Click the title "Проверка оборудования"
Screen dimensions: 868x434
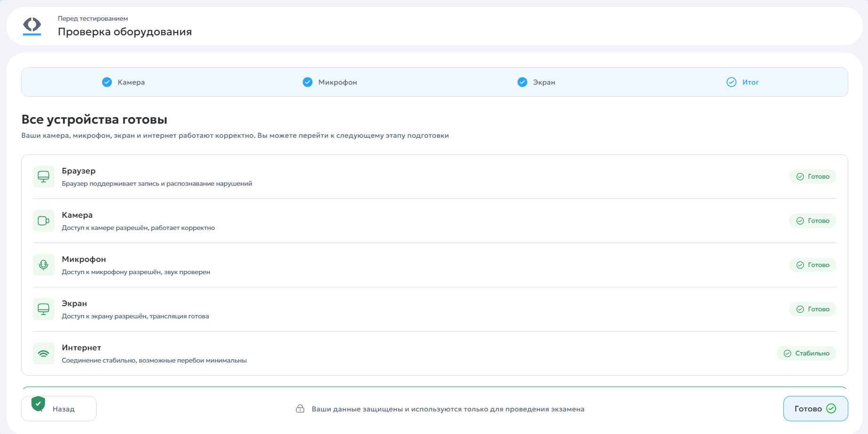point(125,32)
